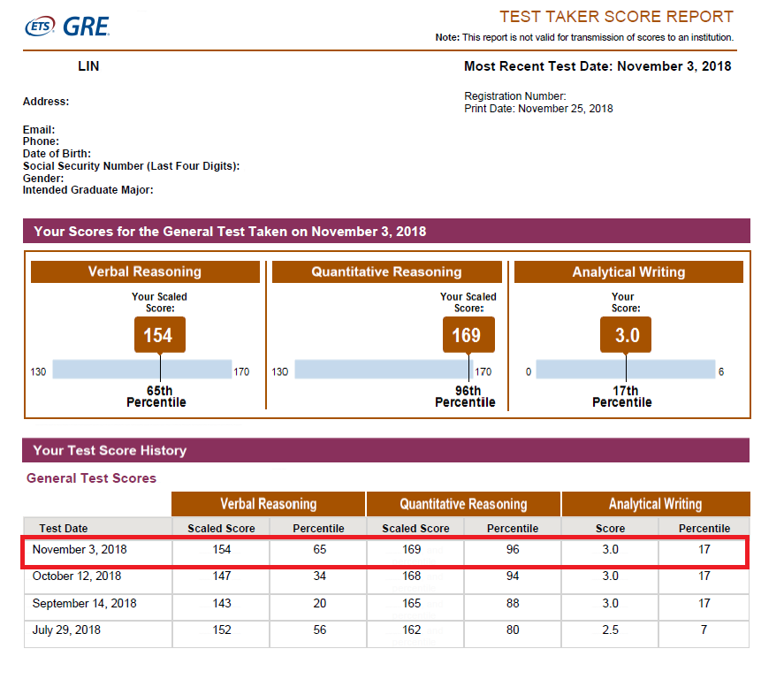784x687 pixels.
Task: Click quantitative percentile 96 in November row
Action: coord(513,549)
